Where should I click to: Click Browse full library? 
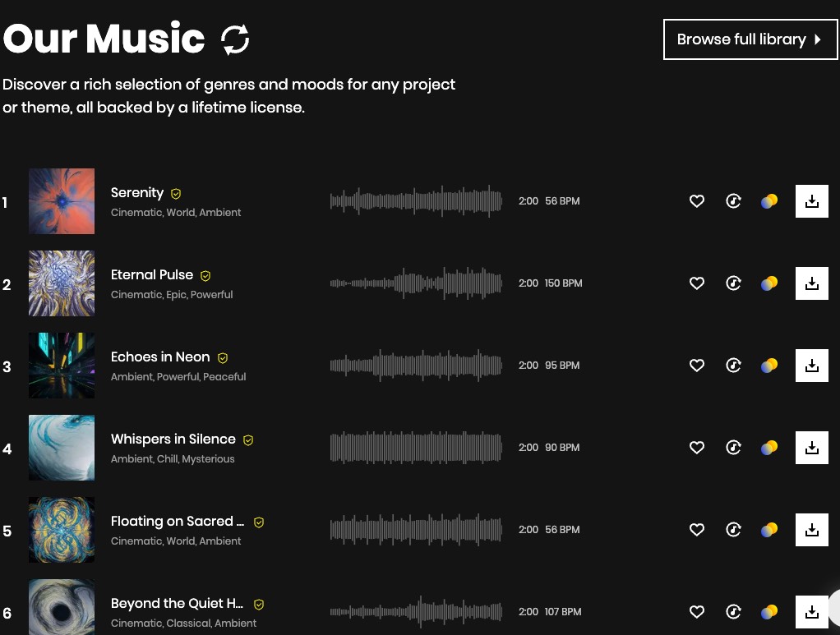(x=750, y=39)
